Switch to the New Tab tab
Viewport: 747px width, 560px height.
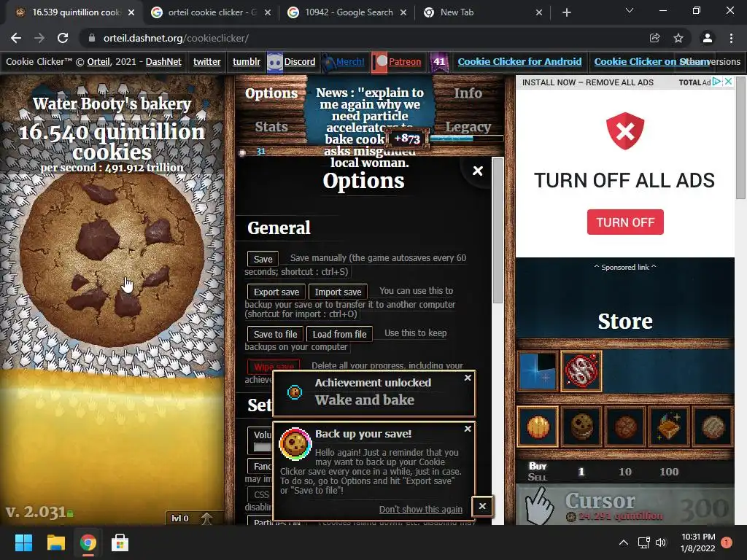(484, 12)
